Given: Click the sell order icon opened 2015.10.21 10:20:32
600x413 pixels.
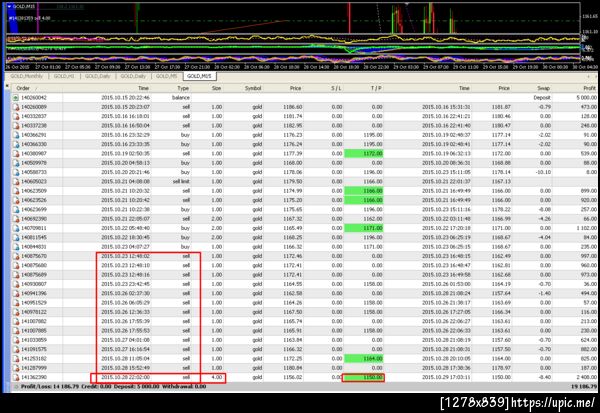Looking at the screenshot, I should pos(16,191).
